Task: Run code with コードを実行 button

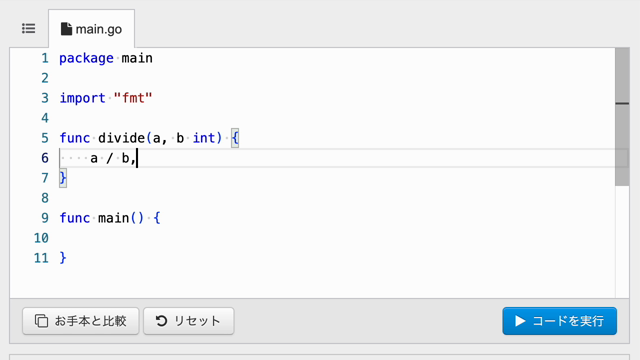Action: (560, 321)
